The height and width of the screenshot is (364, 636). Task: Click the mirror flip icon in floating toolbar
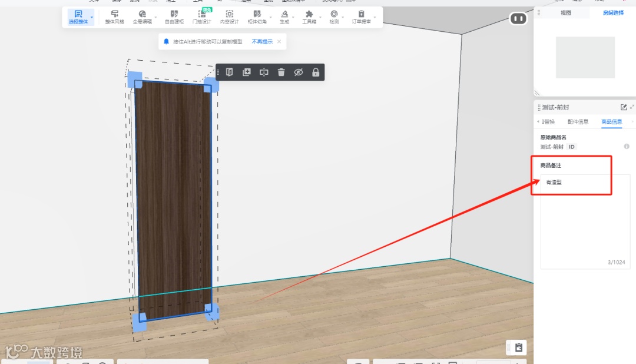tap(264, 72)
